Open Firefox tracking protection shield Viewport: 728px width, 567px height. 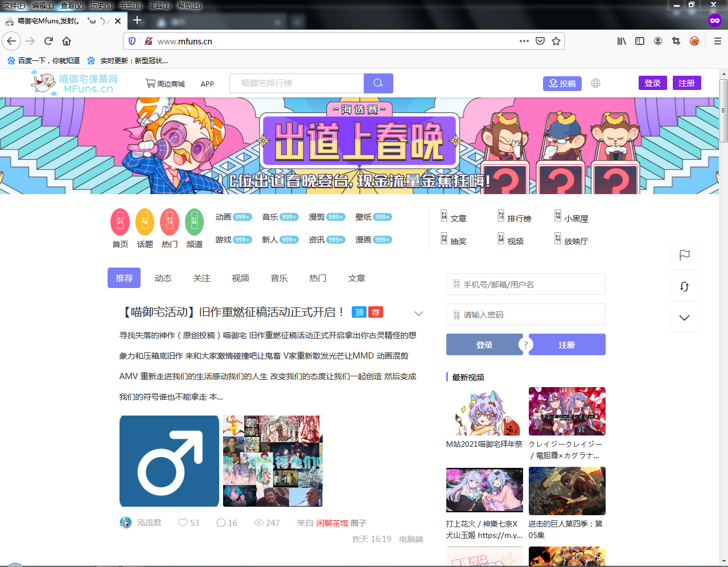point(132,41)
